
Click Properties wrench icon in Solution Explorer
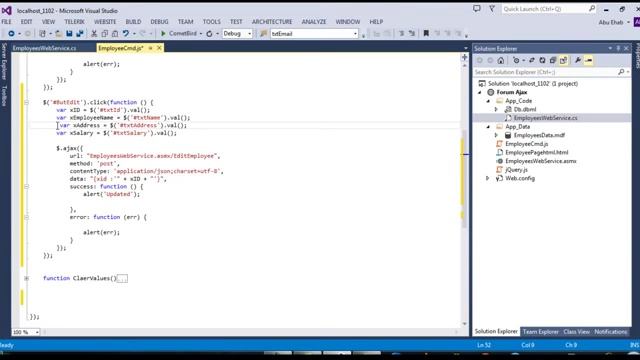578,60
